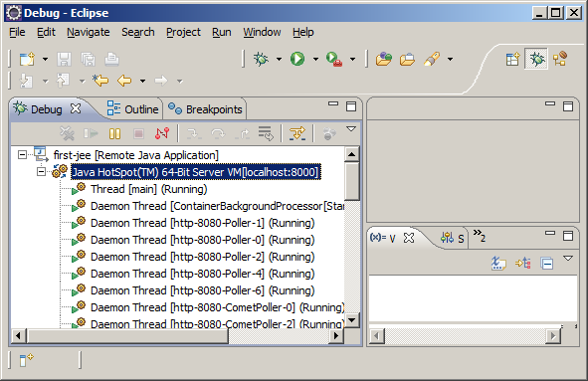The height and width of the screenshot is (381, 588).
Task: Collapse first-jee launch tree node
Action: click(x=23, y=155)
